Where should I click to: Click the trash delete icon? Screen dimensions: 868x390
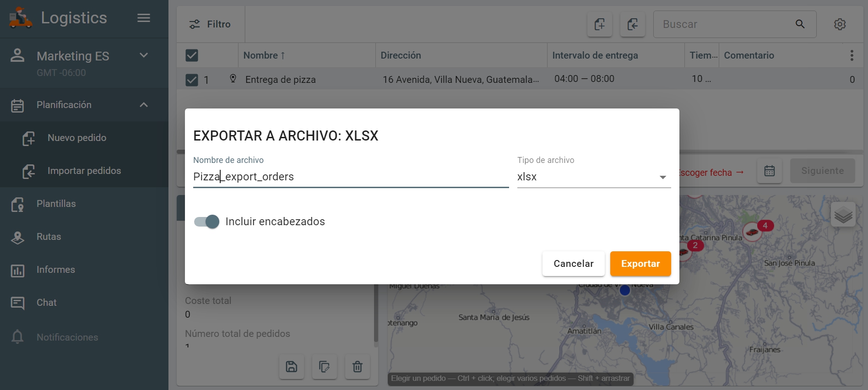tap(357, 367)
